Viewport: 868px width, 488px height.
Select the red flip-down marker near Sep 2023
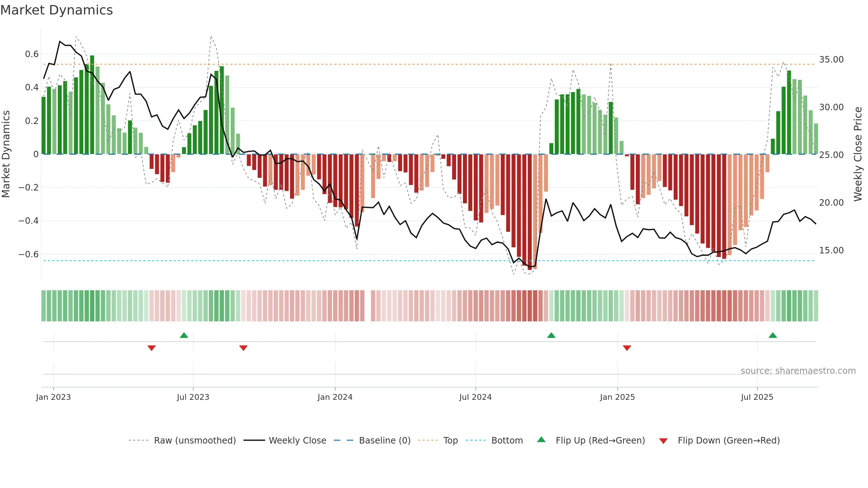point(243,348)
